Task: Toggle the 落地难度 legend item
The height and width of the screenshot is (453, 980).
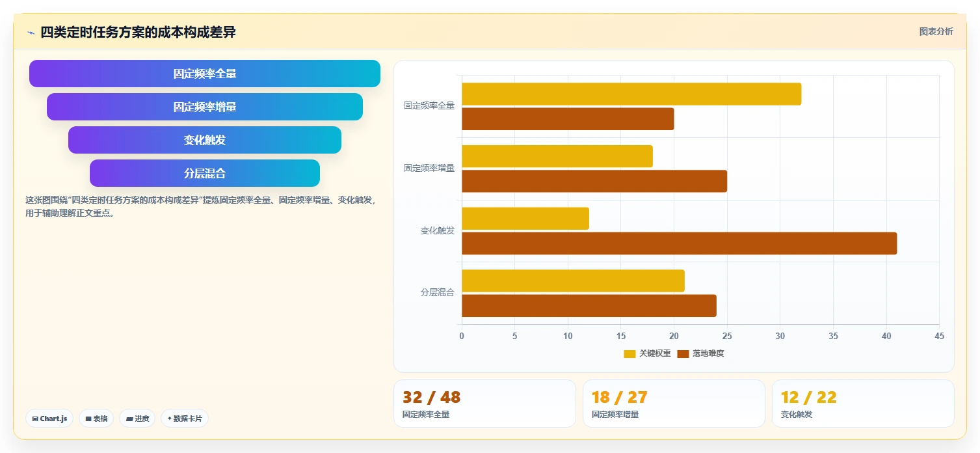Action: tap(700, 353)
